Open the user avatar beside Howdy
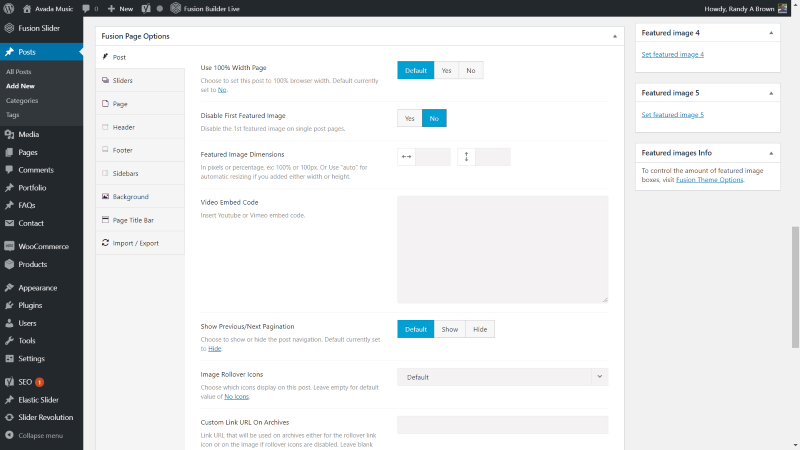The width and height of the screenshot is (800, 450). pyautogui.click(x=782, y=8)
